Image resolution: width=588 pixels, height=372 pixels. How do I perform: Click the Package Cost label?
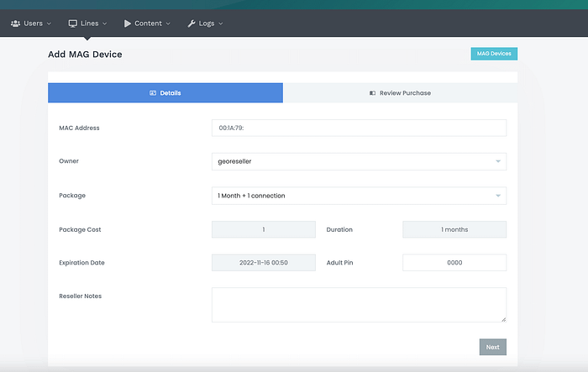click(x=80, y=229)
